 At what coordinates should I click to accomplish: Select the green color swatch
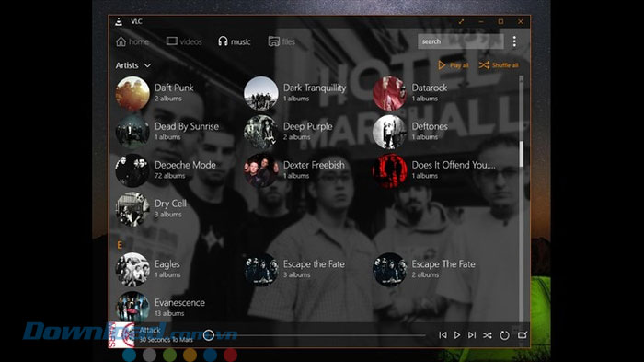(x=169, y=355)
